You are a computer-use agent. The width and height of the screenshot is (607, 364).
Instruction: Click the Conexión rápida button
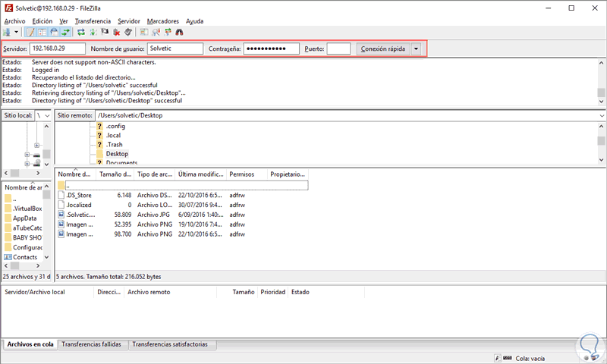point(383,49)
